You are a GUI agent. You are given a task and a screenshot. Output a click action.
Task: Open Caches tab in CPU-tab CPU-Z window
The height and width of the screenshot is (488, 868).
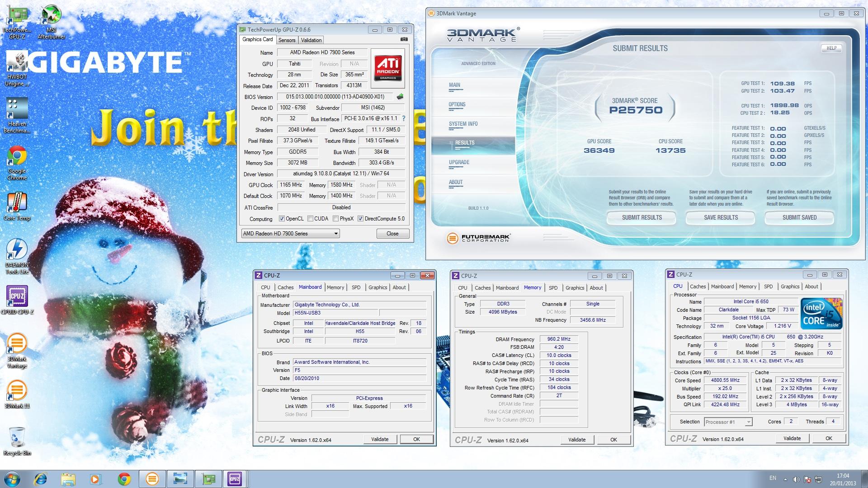(698, 286)
